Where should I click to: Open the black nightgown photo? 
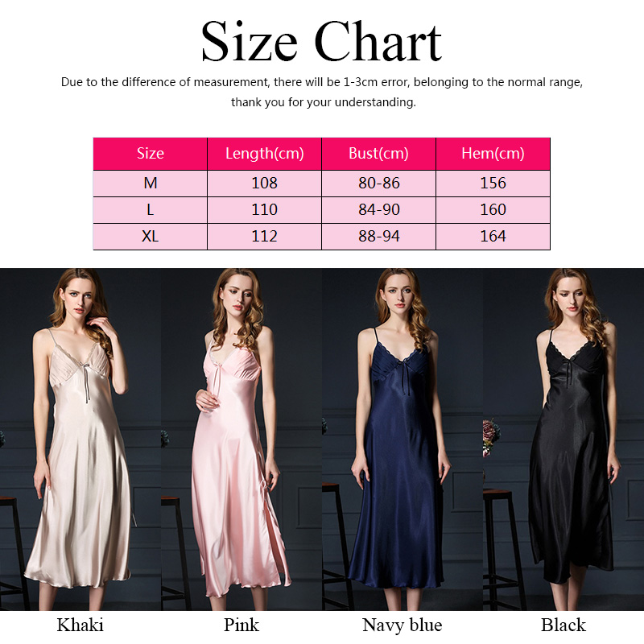[563, 439]
